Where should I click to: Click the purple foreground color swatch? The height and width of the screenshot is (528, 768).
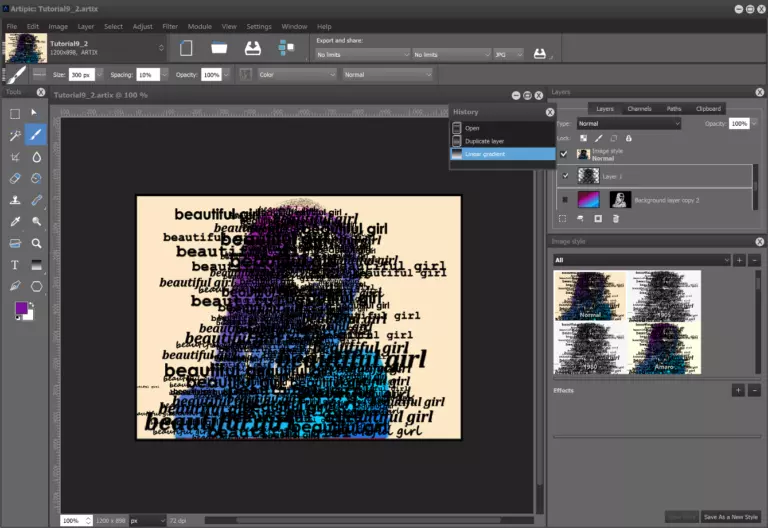click(x=21, y=309)
